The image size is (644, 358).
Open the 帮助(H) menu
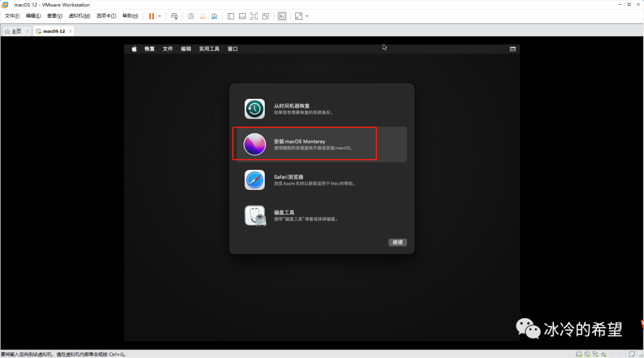click(130, 16)
